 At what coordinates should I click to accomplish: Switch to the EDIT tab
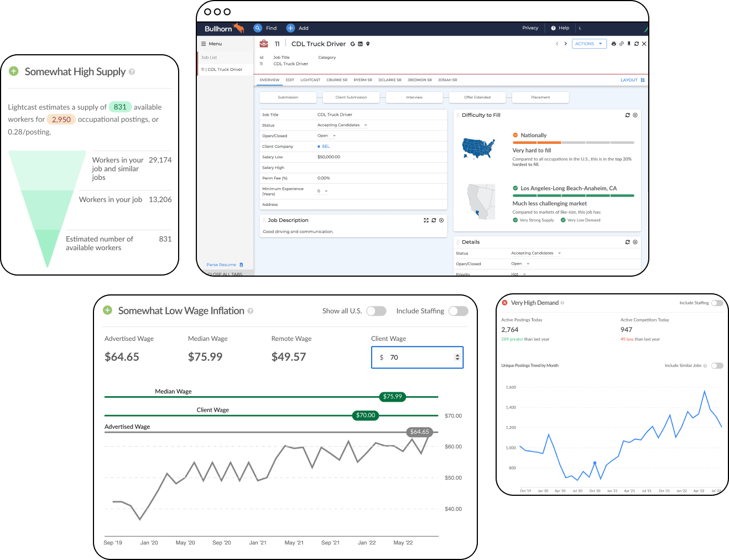(x=290, y=80)
